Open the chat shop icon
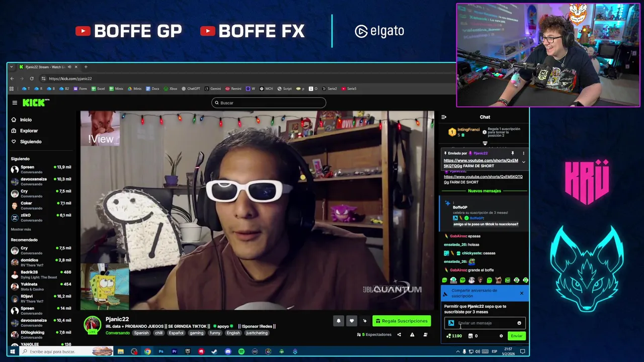 470,336
